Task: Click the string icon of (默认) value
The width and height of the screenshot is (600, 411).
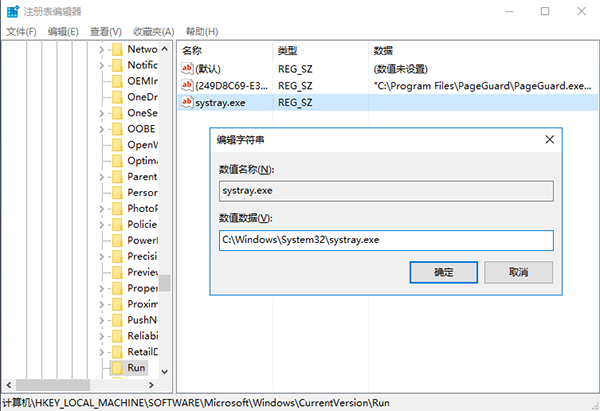Action: pos(187,69)
